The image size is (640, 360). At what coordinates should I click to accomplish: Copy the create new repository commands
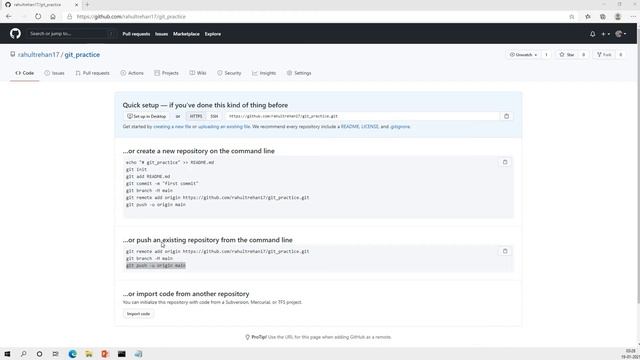pyautogui.click(x=505, y=162)
